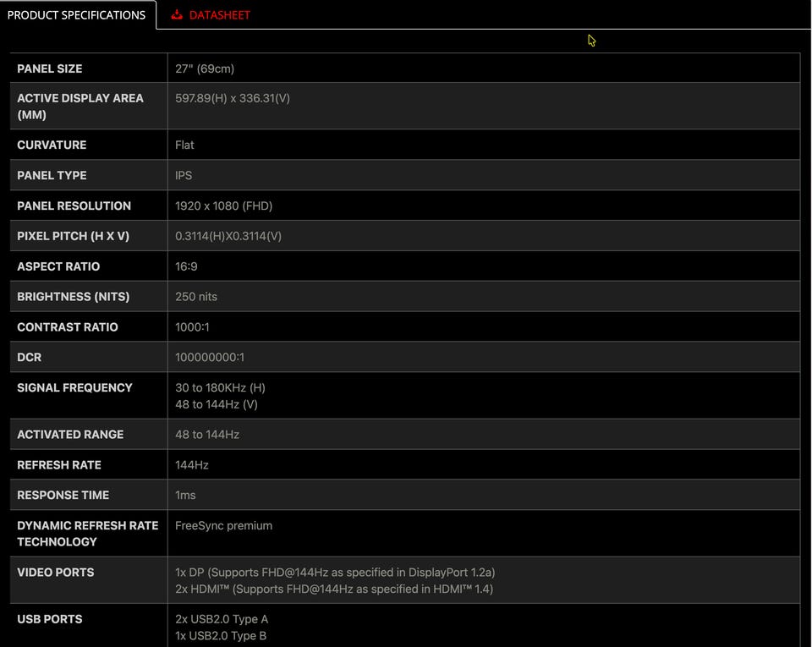Click the 1x DP video port line
The height and width of the screenshot is (647, 812).
click(x=335, y=572)
